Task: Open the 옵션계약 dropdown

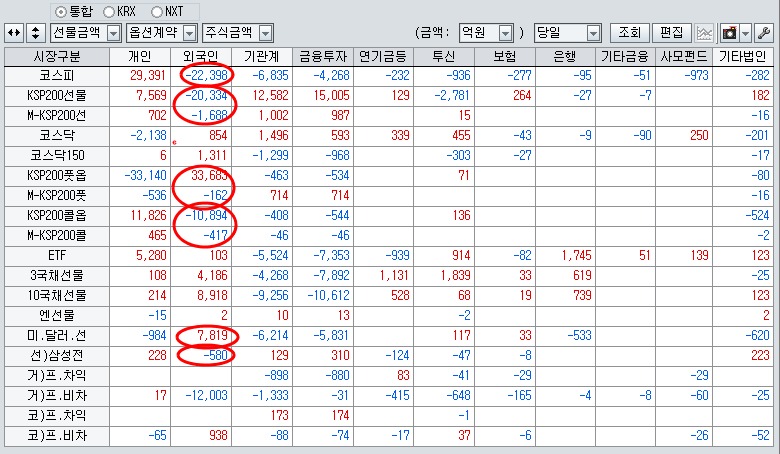Action: (188, 33)
